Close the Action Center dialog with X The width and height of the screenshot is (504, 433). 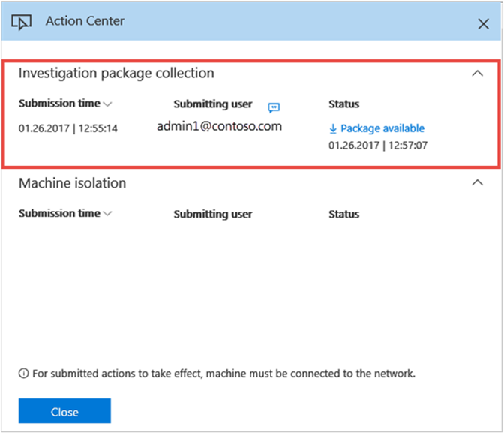(483, 23)
